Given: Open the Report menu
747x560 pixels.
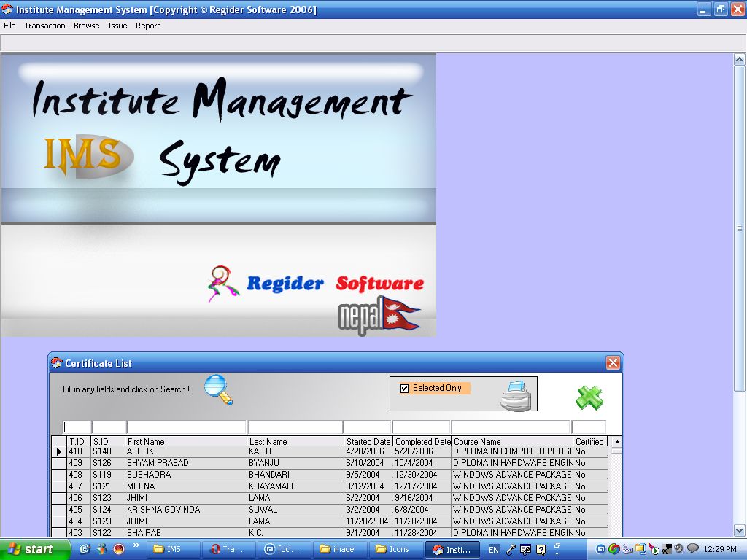Looking at the screenshot, I should (147, 26).
